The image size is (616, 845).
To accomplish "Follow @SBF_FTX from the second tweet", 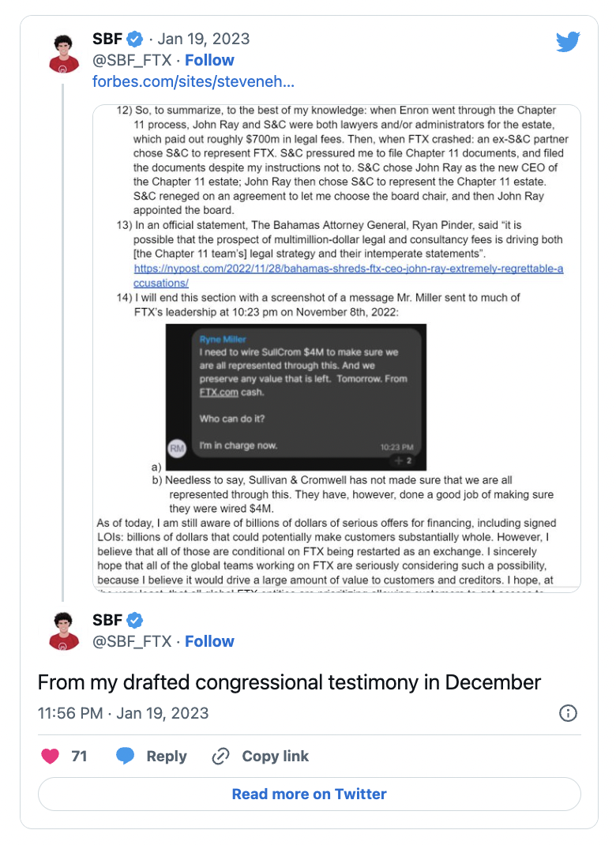I will (x=209, y=641).
